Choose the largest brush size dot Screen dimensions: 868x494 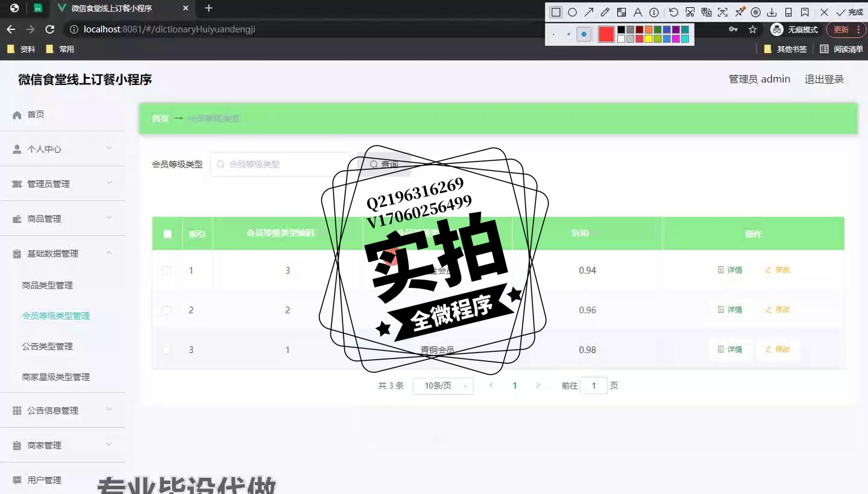coord(583,34)
